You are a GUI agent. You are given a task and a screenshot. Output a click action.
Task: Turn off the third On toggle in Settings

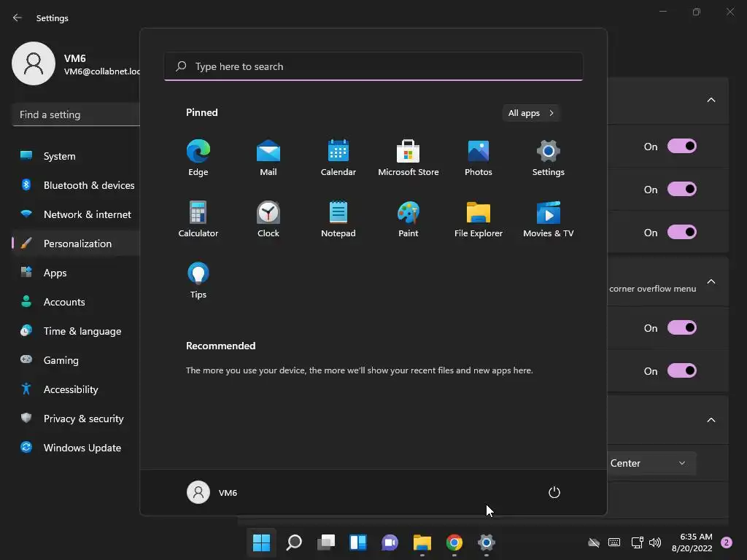coord(682,232)
